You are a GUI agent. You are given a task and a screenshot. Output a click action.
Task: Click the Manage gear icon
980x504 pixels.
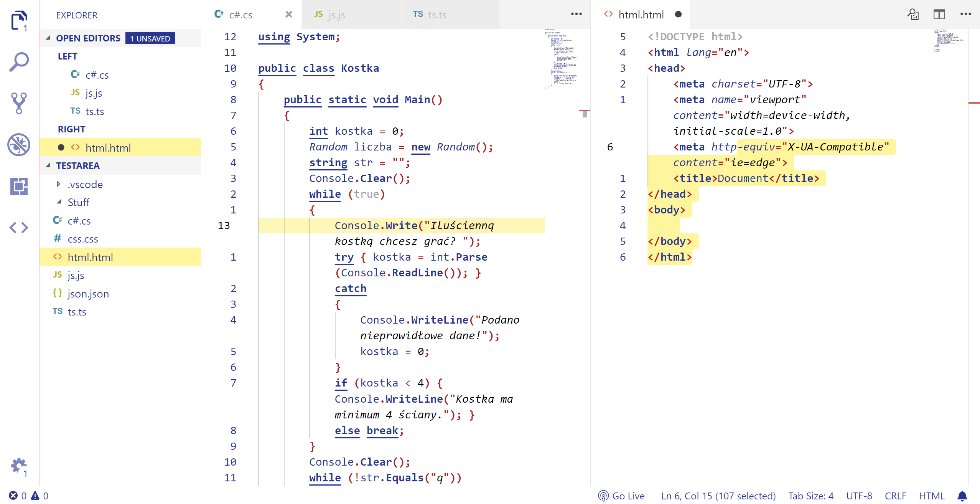18,465
